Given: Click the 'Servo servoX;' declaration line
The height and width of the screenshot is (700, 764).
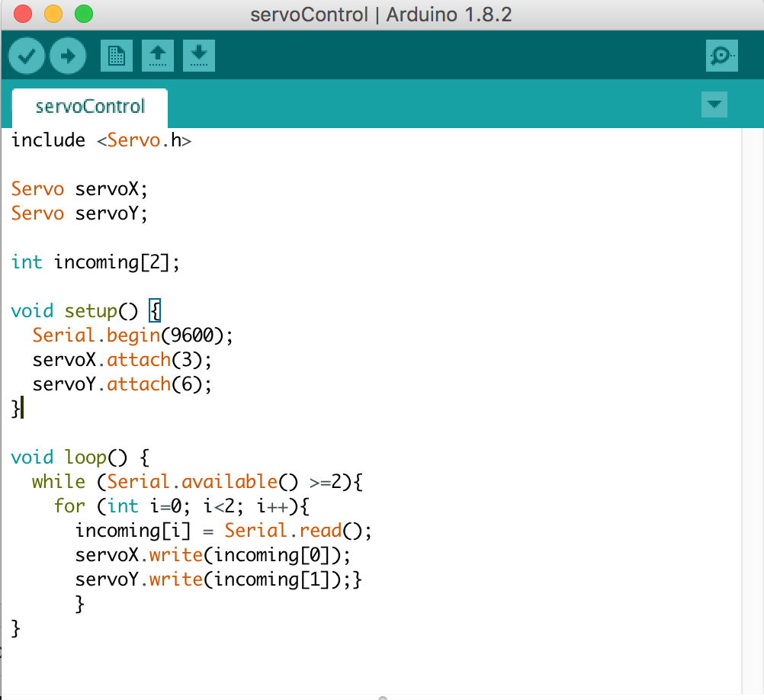Looking at the screenshot, I should pos(79,189).
